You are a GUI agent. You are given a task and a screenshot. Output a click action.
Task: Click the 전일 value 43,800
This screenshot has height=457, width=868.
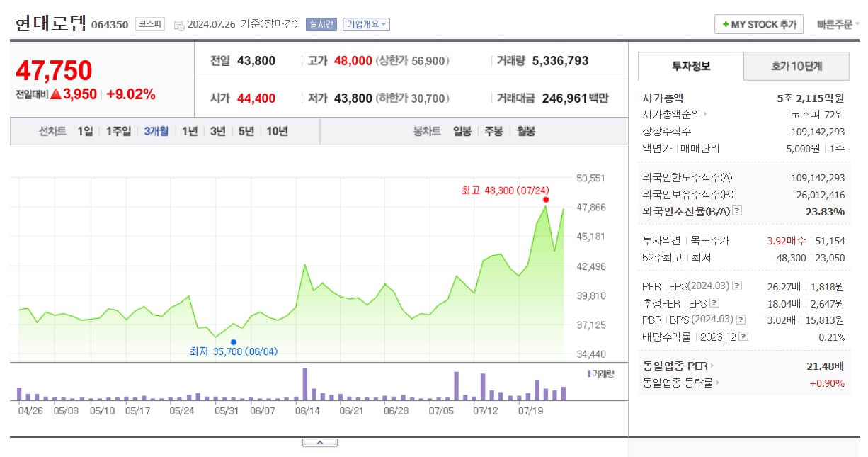256,61
